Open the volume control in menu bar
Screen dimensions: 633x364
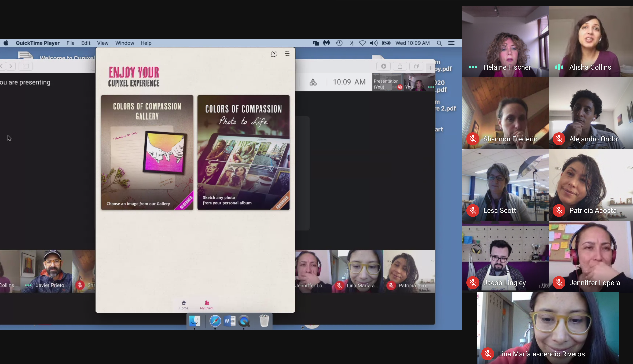[x=373, y=43]
